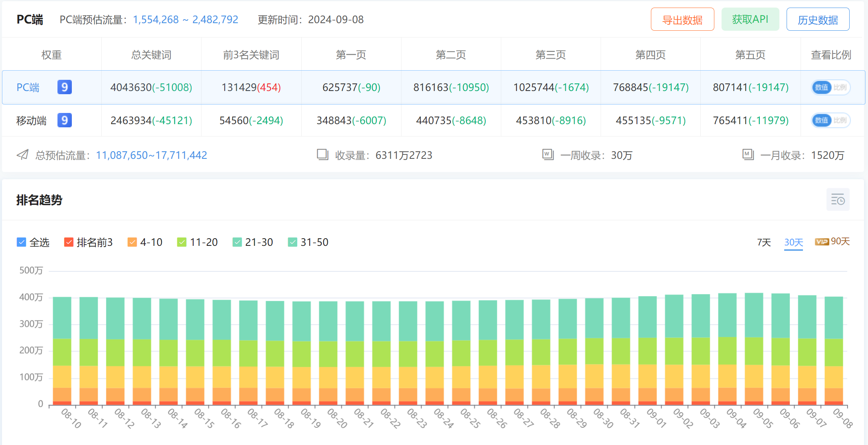868x445 pixels.
Task: Click the 移动端 weight 9 badge
Action: click(x=65, y=120)
